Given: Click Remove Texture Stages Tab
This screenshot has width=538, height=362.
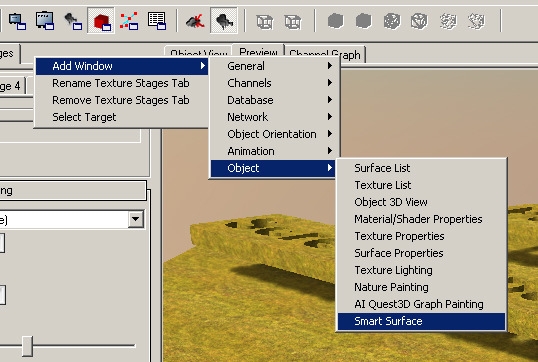Looking at the screenshot, I should pos(121,100).
